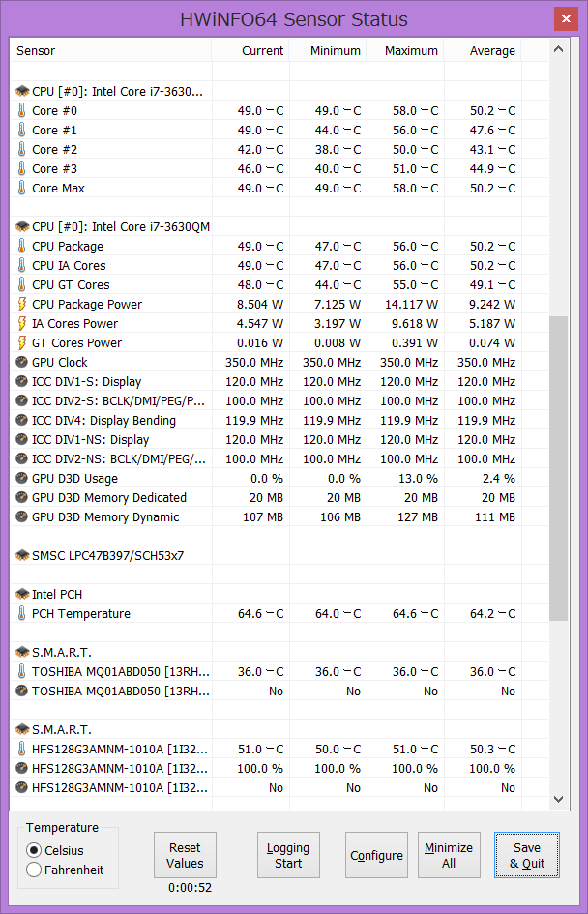Click the chip icon for the CPU i7-3630QM group

[x=22, y=226]
